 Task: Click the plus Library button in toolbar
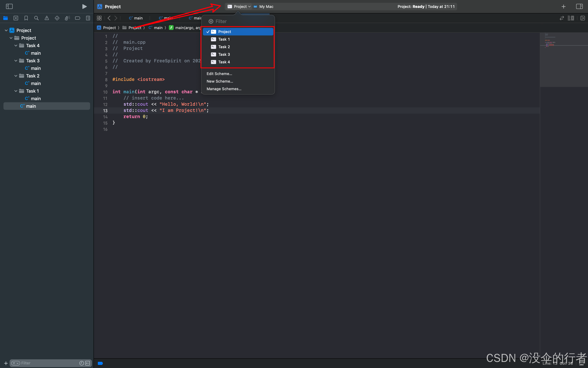coord(563,7)
